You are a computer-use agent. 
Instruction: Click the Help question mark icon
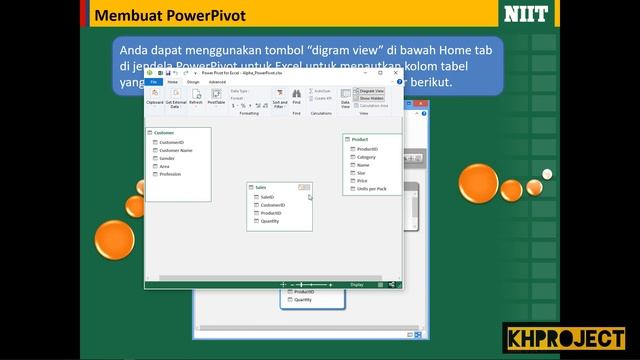[400, 82]
